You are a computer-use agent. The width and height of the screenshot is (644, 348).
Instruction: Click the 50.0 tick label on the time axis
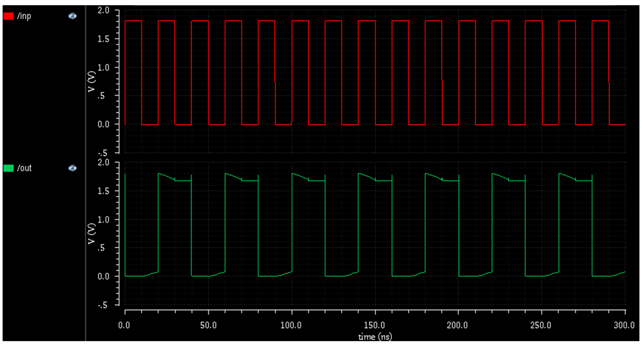(x=208, y=325)
